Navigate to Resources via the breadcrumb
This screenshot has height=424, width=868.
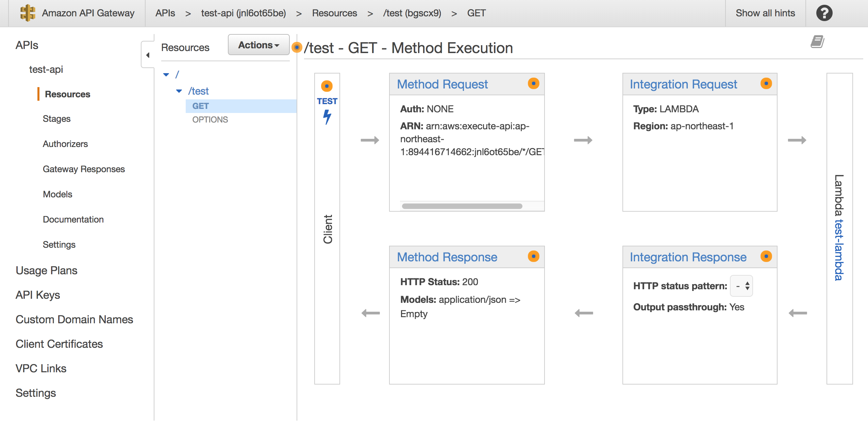point(334,13)
